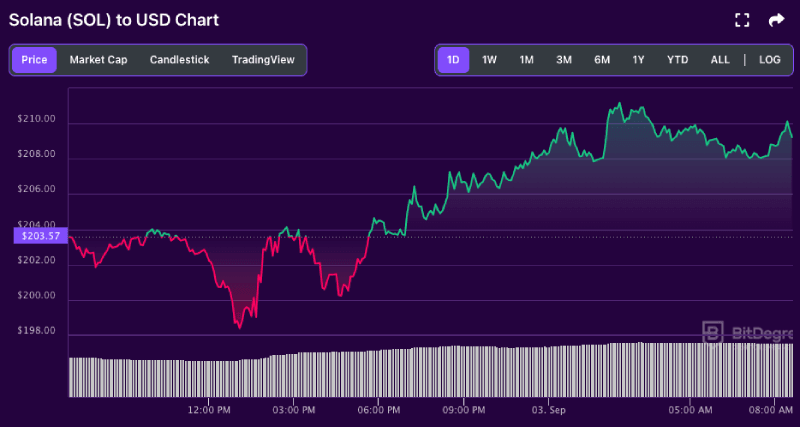Click the $202.00 axis label
800x427 pixels.
pyautogui.click(x=38, y=260)
